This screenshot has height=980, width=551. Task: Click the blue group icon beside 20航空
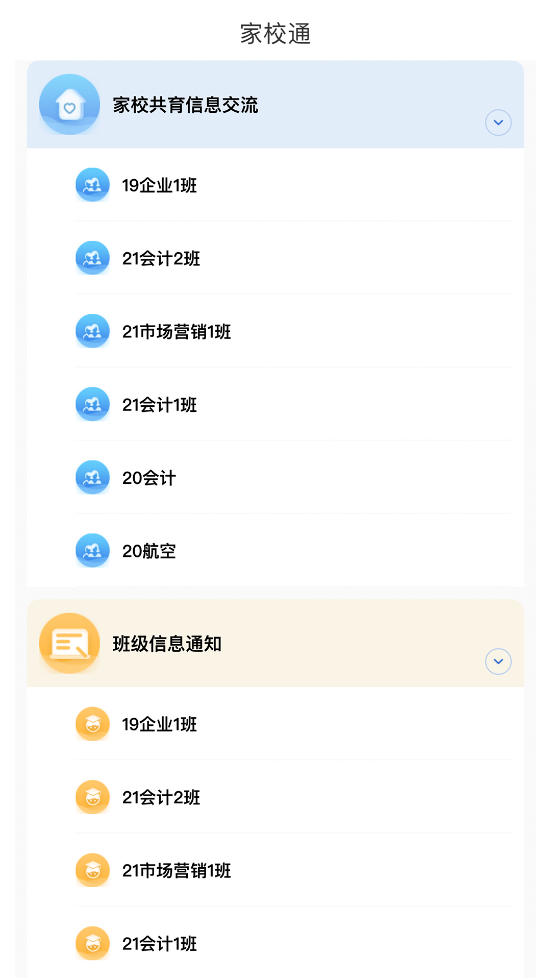point(92,551)
